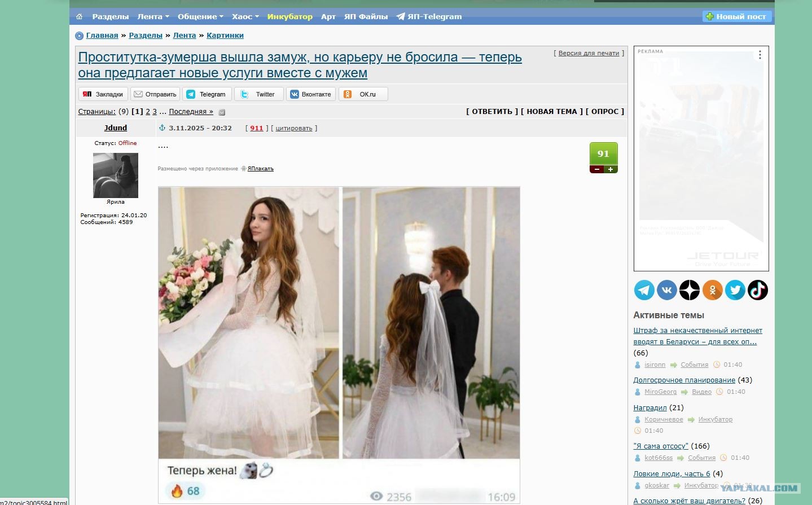Click the red 911 report link
The image size is (812, 505).
click(x=257, y=128)
